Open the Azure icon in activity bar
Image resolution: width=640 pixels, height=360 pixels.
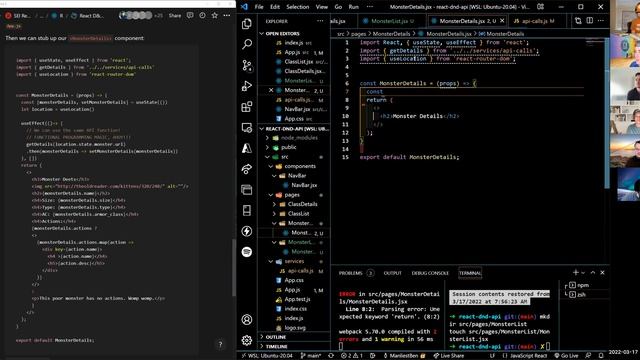[247, 148]
